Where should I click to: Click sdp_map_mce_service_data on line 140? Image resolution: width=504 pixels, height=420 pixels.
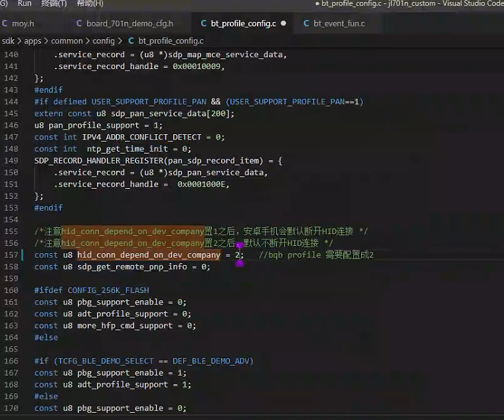click(x=225, y=54)
